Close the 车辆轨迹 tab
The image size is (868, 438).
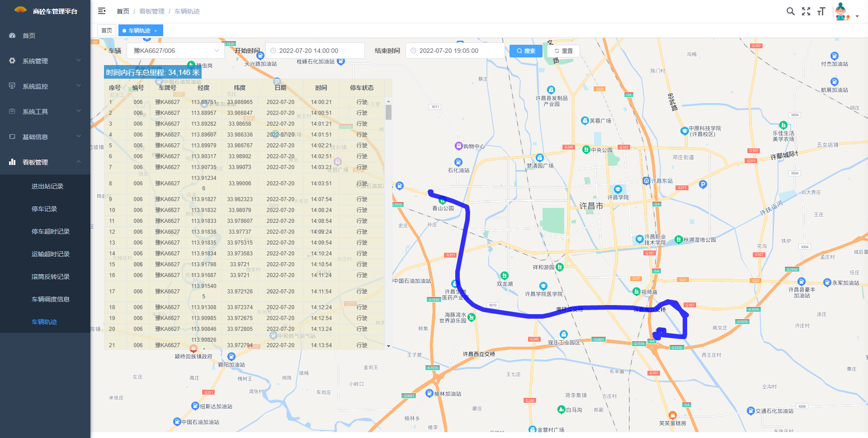[156, 31]
